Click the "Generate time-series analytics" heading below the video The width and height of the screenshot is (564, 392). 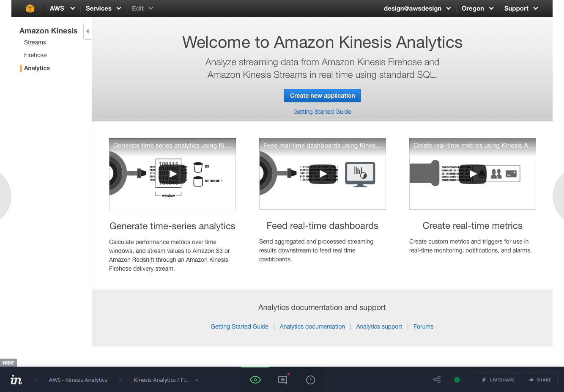click(172, 226)
